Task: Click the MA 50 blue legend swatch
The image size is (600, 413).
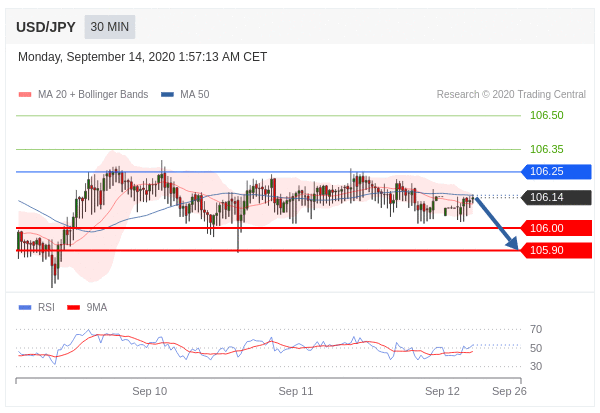Action: (x=168, y=95)
